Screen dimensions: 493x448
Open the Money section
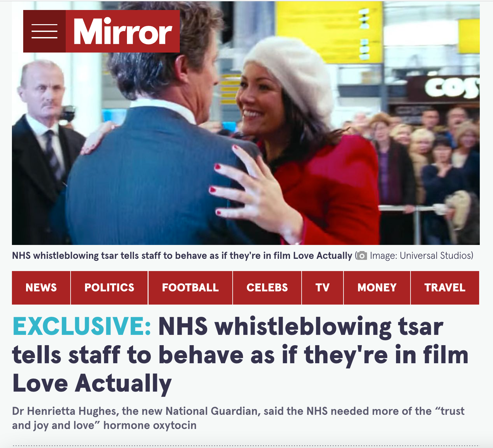[377, 287]
